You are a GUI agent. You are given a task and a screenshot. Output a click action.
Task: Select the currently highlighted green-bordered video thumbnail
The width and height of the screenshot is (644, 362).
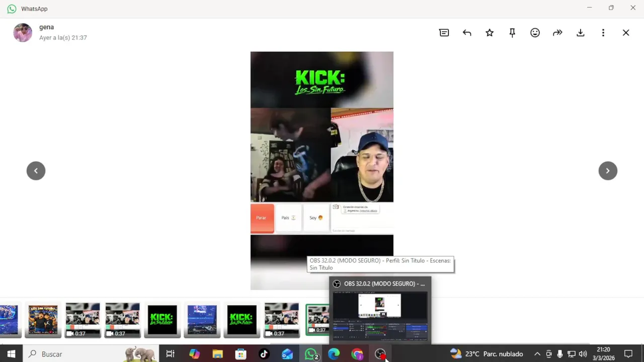[318, 320]
